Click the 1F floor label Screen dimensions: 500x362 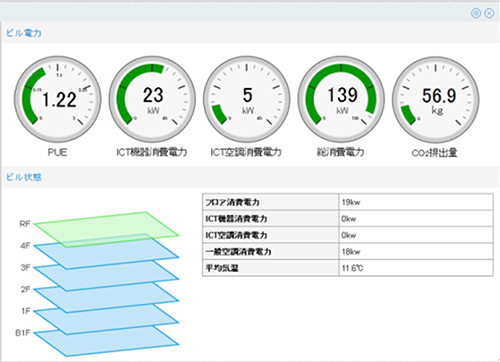(26, 311)
